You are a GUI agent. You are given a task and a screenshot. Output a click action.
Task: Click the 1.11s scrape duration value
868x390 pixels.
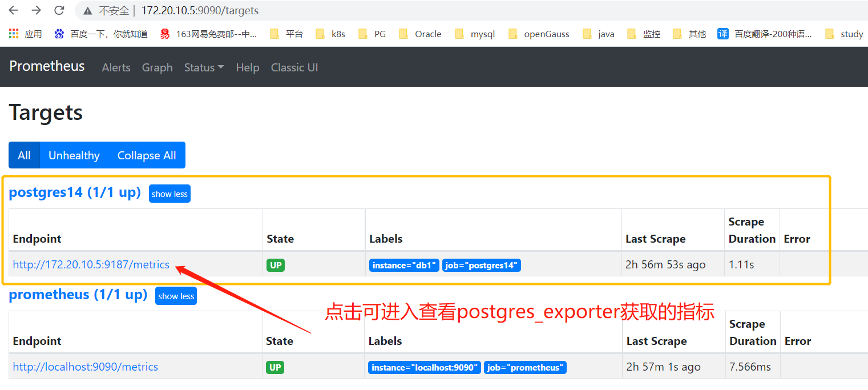click(x=741, y=265)
